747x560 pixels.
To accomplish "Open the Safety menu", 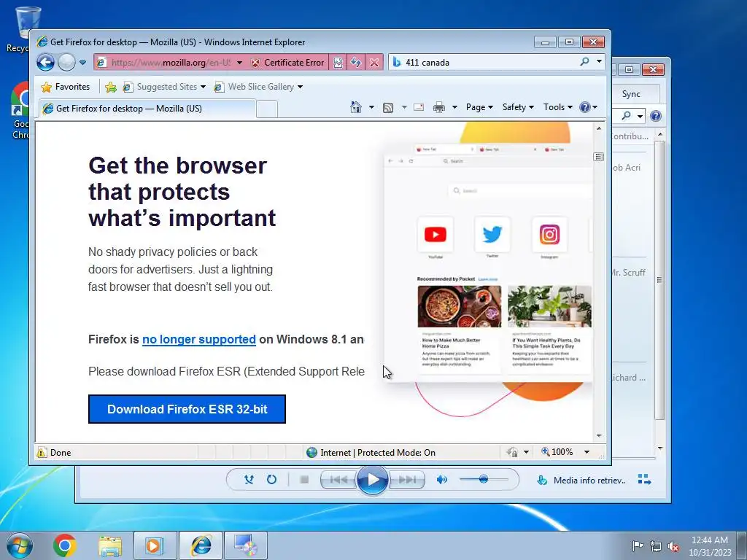I will 518,107.
